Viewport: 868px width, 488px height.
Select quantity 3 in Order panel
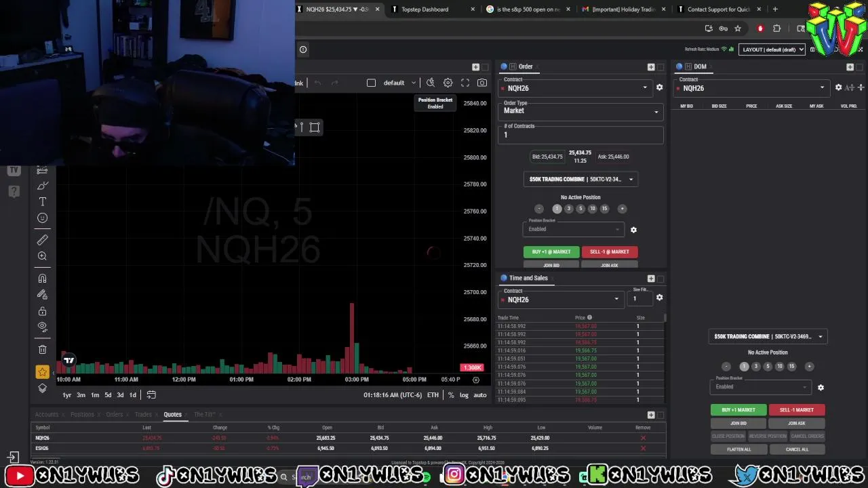click(569, 209)
